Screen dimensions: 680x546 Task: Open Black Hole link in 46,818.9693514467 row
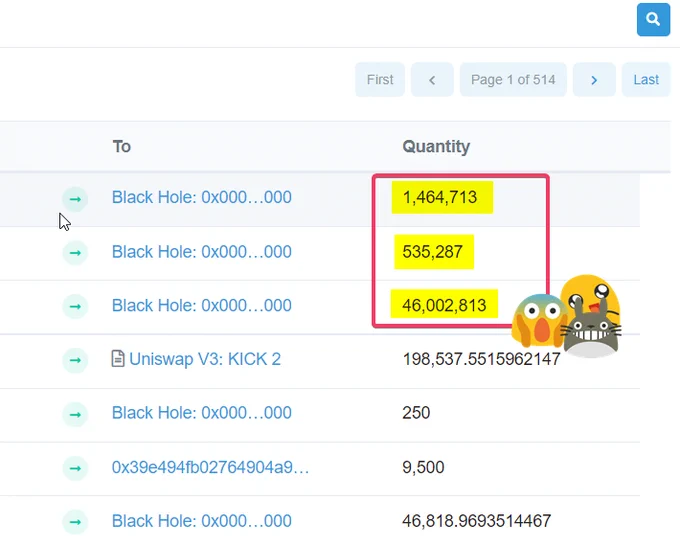pyautogui.click(x=202, y=521)
